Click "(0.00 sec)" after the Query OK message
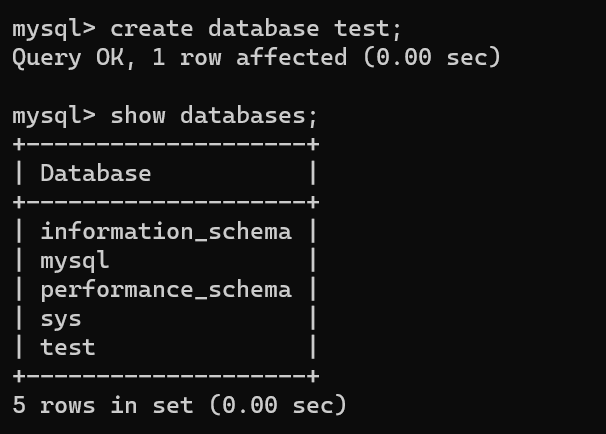This screenshot has width=606, height=434. point(431,57)
